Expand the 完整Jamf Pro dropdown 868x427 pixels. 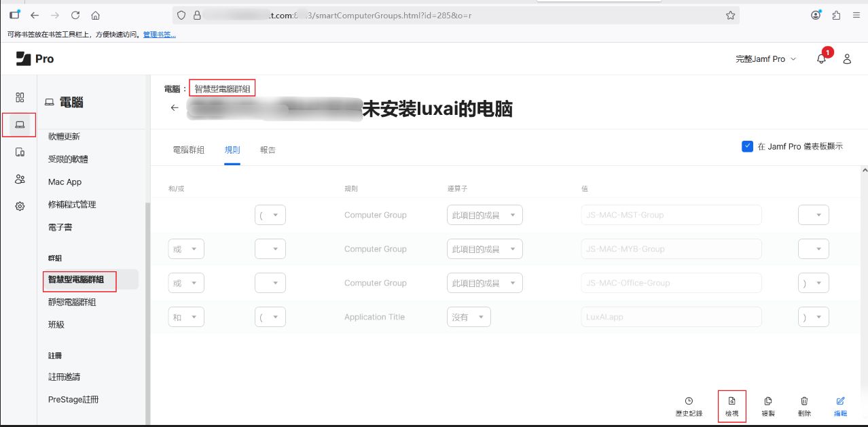(765, 59)
